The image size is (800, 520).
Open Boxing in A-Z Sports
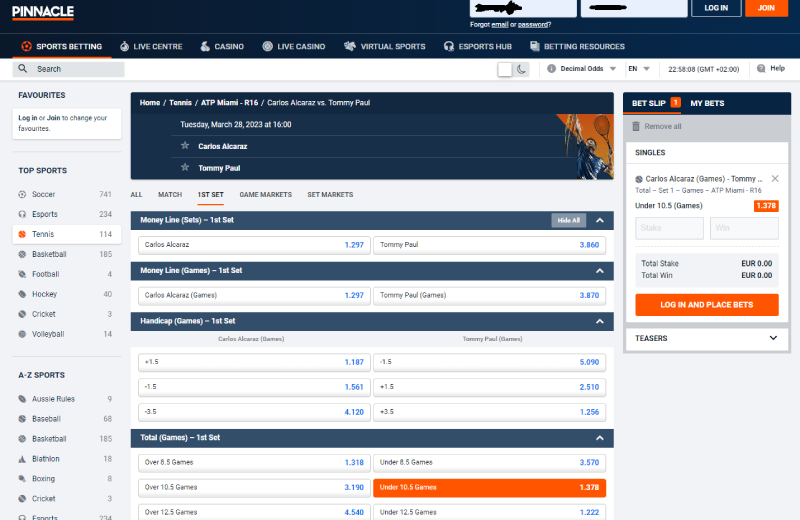point(66,479)
